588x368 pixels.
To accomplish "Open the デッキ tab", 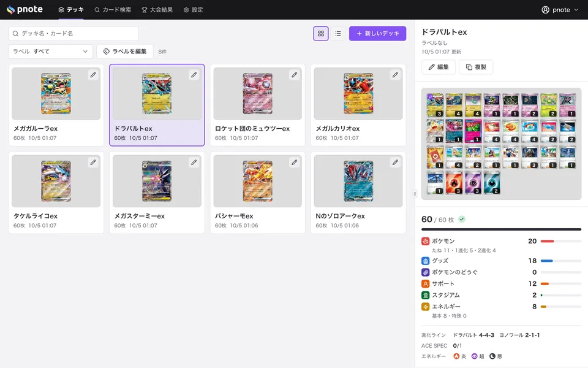I will point(71,10).
